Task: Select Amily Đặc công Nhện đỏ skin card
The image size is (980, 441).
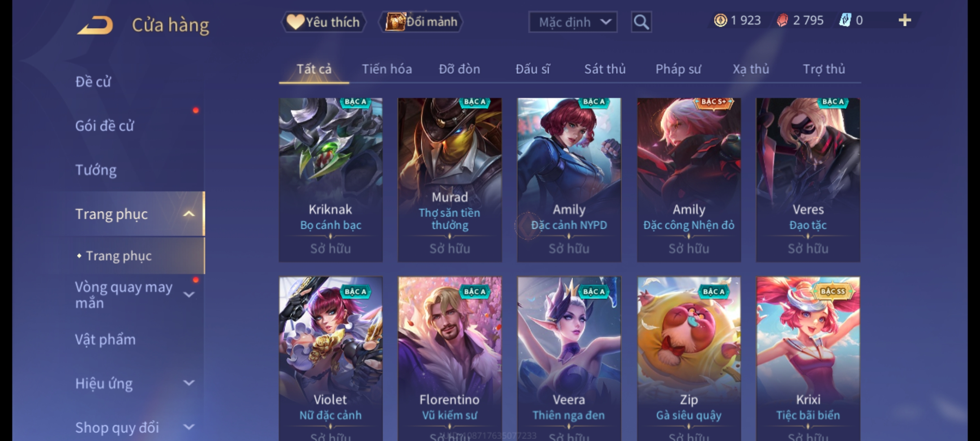Action: [x=689, y=180]
